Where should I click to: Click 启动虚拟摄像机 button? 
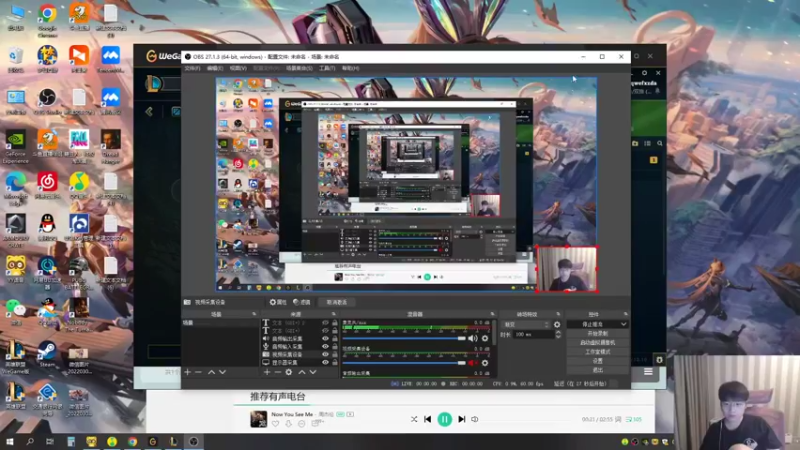click(597, 342)
